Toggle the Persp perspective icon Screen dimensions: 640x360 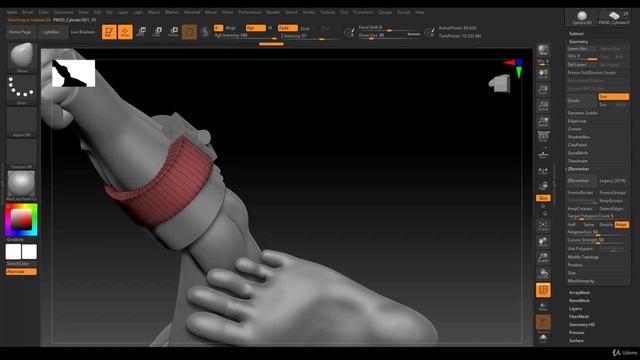(x=543, y=137)
